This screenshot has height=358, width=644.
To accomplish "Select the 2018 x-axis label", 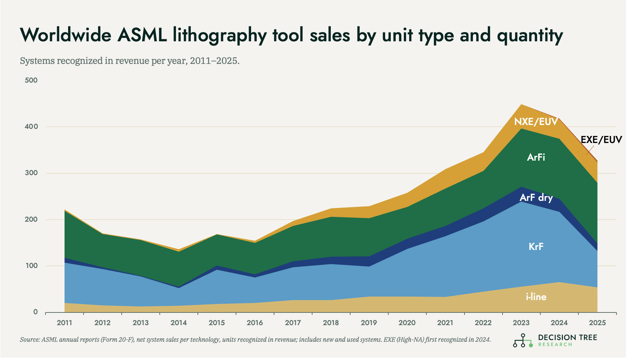I will point(331,323).
